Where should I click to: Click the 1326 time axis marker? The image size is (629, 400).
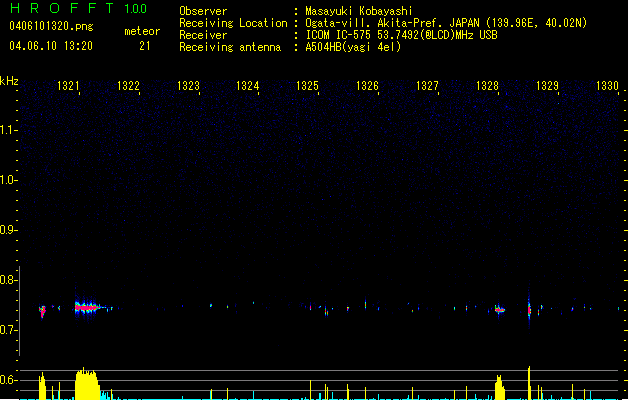(367, 86)
